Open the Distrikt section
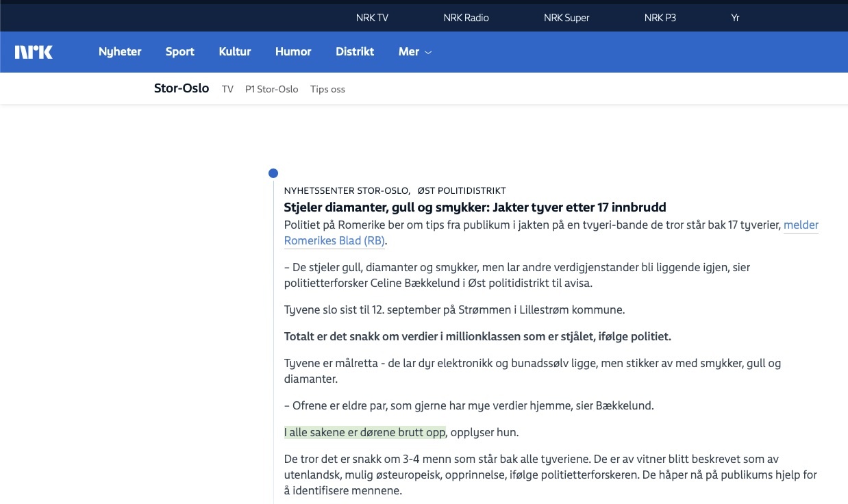The height and width of the screenshot is (504, 848). point(355,52)
